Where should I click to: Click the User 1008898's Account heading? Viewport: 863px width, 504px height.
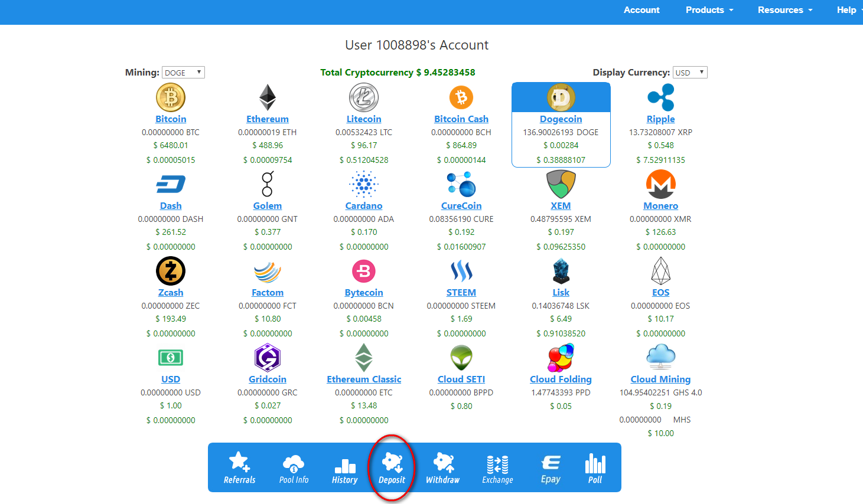point(417,45)
